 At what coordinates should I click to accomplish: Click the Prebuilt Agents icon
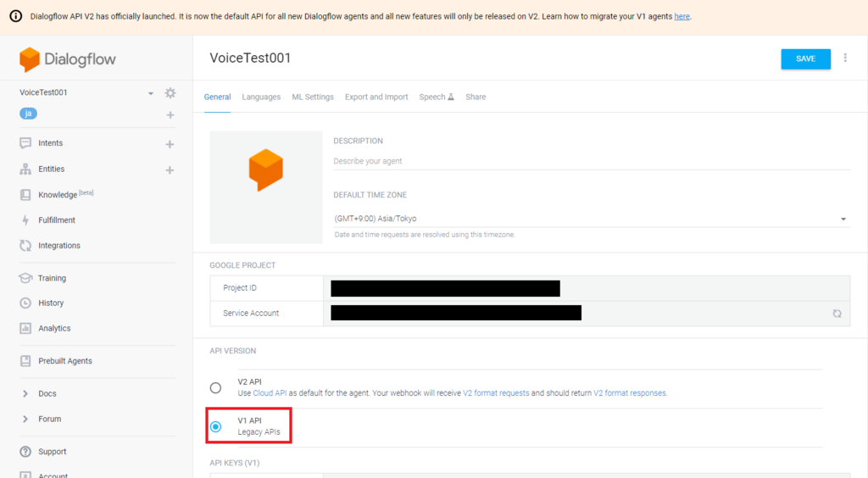[25, 361]
